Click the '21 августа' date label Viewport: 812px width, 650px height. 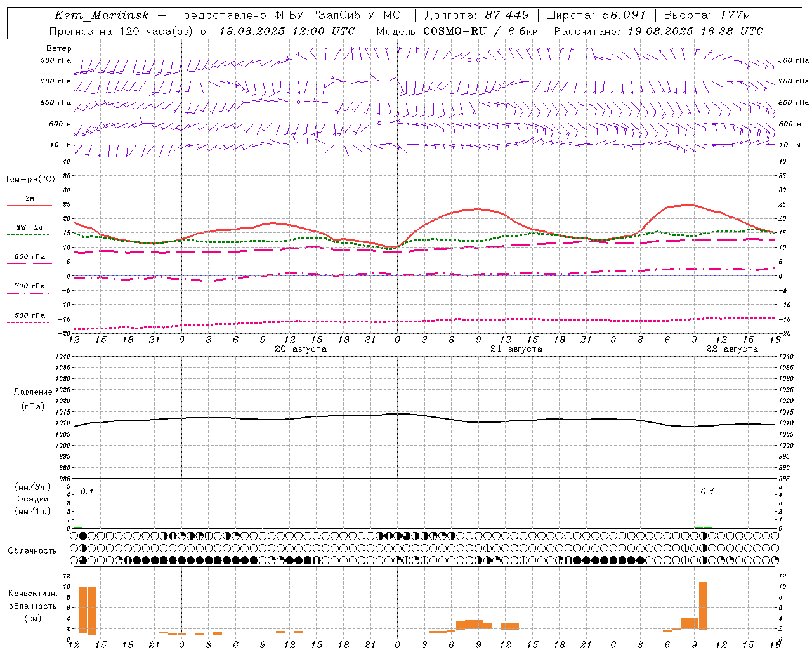click(x=516, y=349)
